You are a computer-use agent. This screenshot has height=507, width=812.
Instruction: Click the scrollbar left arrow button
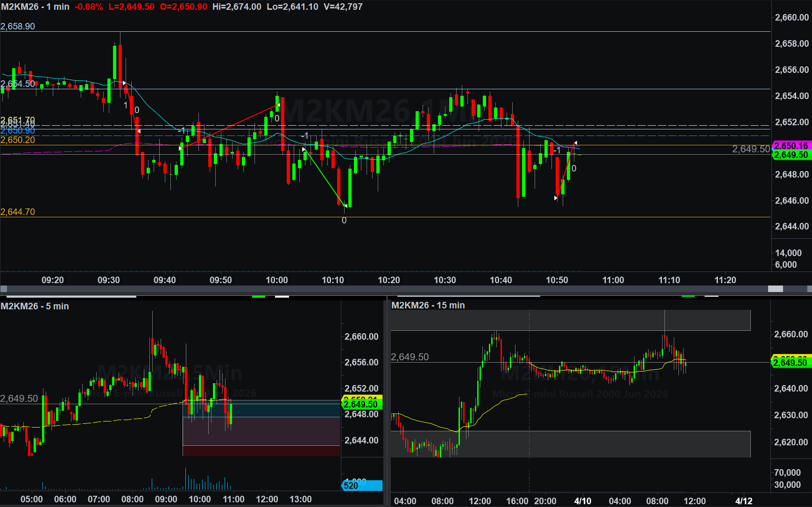4,289
